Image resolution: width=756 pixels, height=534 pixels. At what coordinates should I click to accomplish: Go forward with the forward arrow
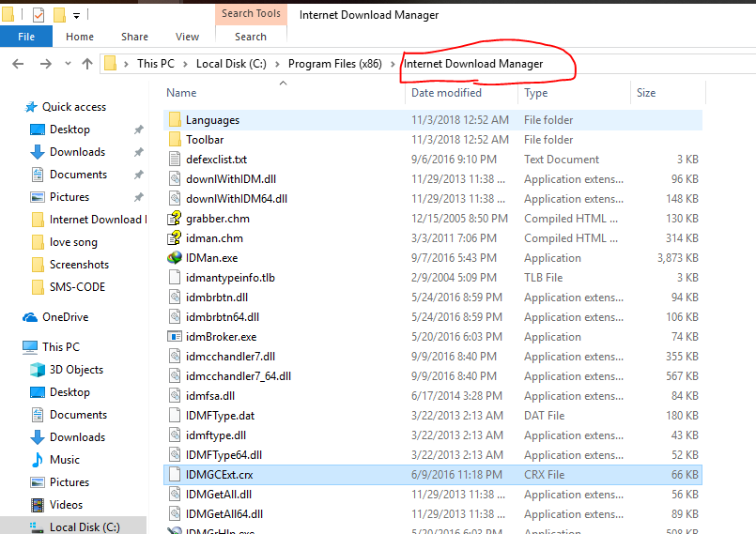[46, 64]
